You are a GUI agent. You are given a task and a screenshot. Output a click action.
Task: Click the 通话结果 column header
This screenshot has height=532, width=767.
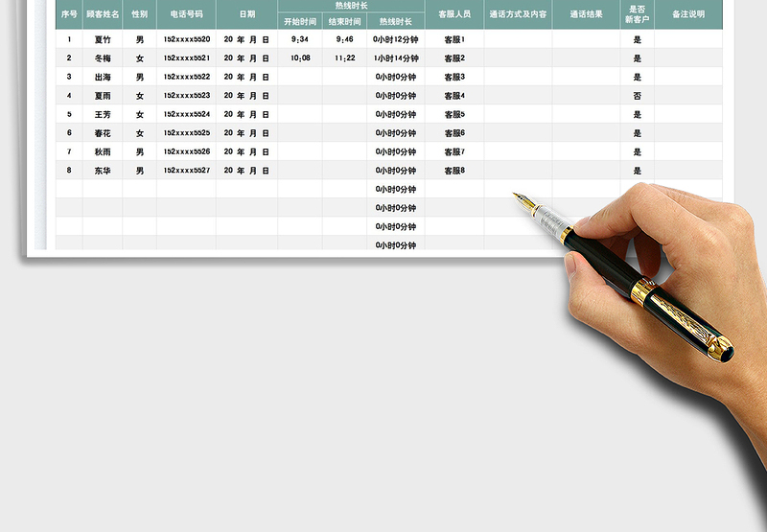pos(586,14)
